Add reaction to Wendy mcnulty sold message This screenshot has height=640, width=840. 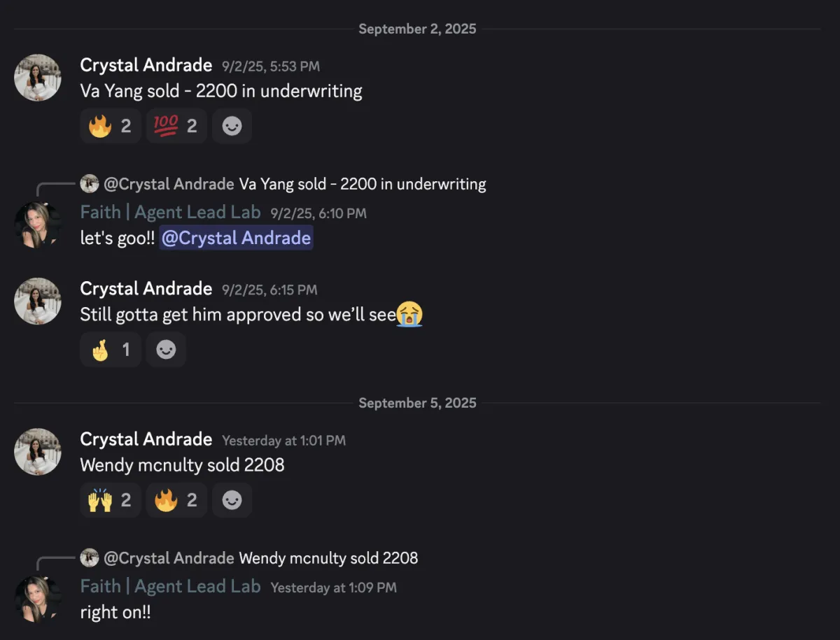click(x=232, y=500)
